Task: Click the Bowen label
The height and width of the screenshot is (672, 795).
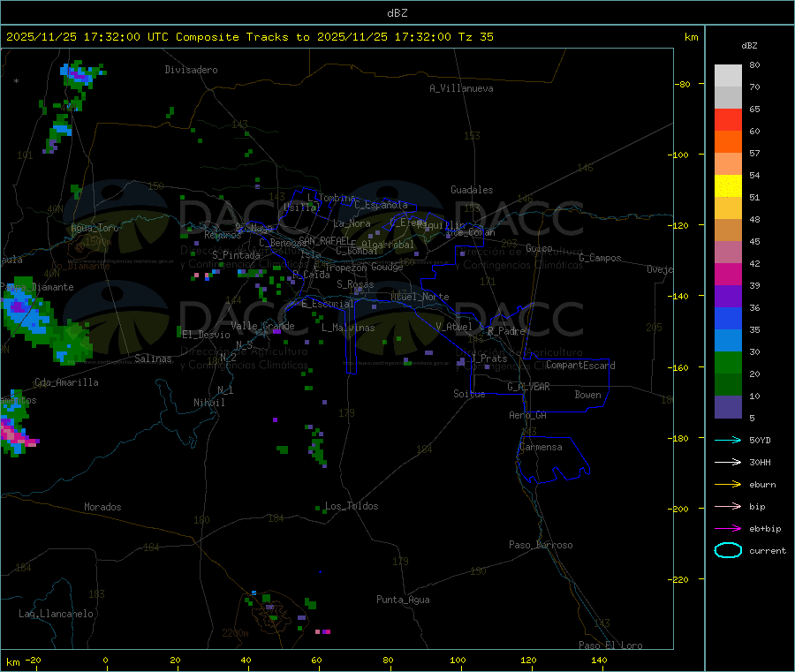Action: point(587,395)
